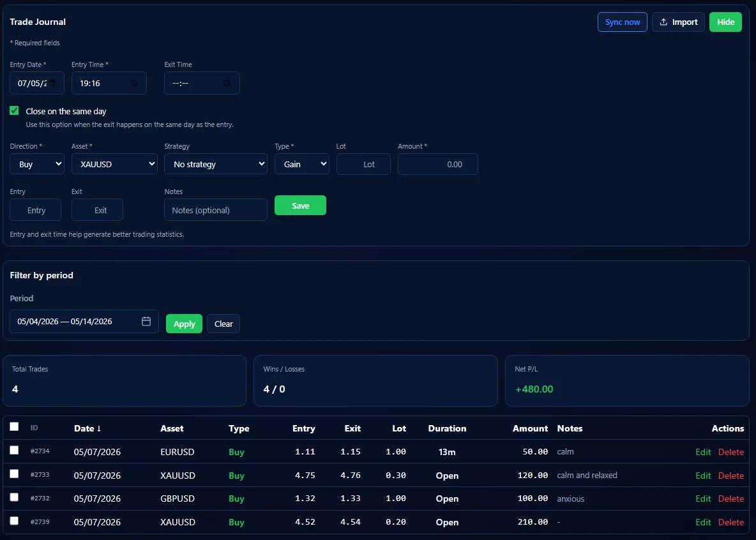The height and width of the screenshot is (540, 756).
Task: Click into the Notes (optional) field
Action: tap(216, 210)
